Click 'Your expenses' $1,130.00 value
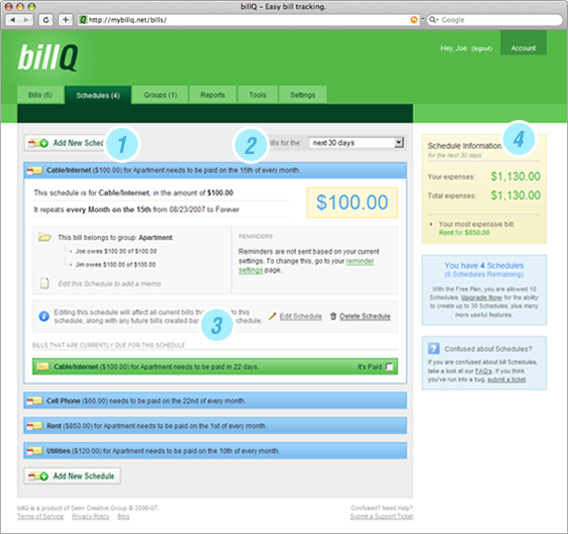This screenshot has height=534, width=568. click(515, 176)
